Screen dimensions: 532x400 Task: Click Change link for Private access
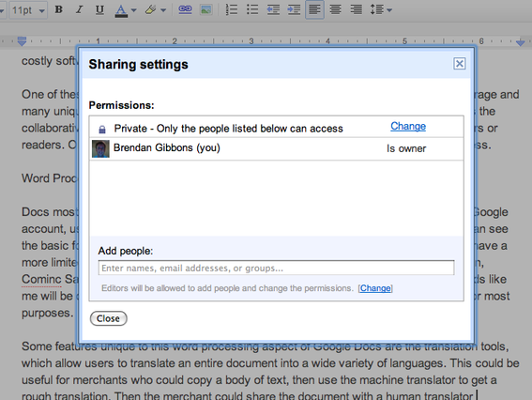pos(408,127)
